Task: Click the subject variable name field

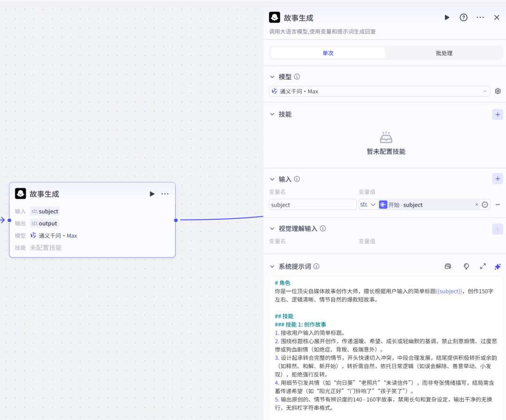Action: [313, 204]
